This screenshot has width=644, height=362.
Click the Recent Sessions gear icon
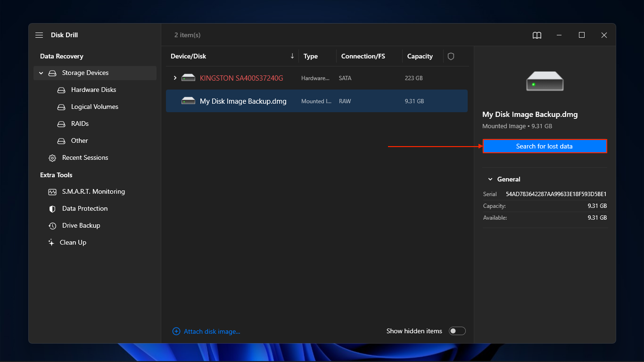pyautogui.click(x=52, y=158)
